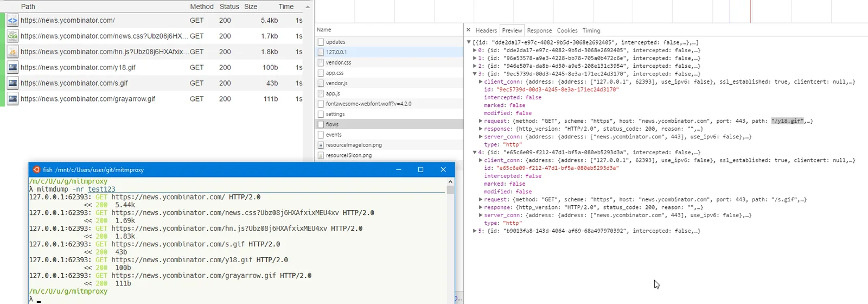The height and width of the screenshot is (304, 868).
Task: Switch to the Headers tab
Action: tap(486, 30)
